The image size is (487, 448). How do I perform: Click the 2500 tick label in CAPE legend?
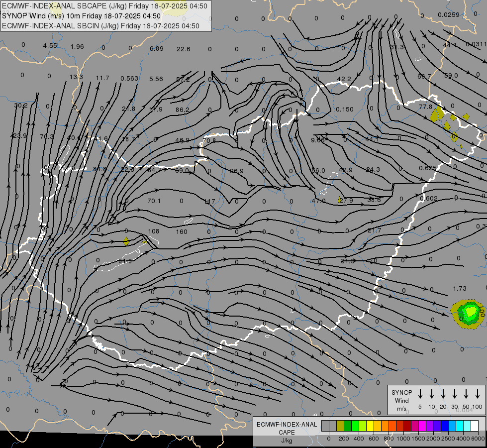(x=448, y=439)
